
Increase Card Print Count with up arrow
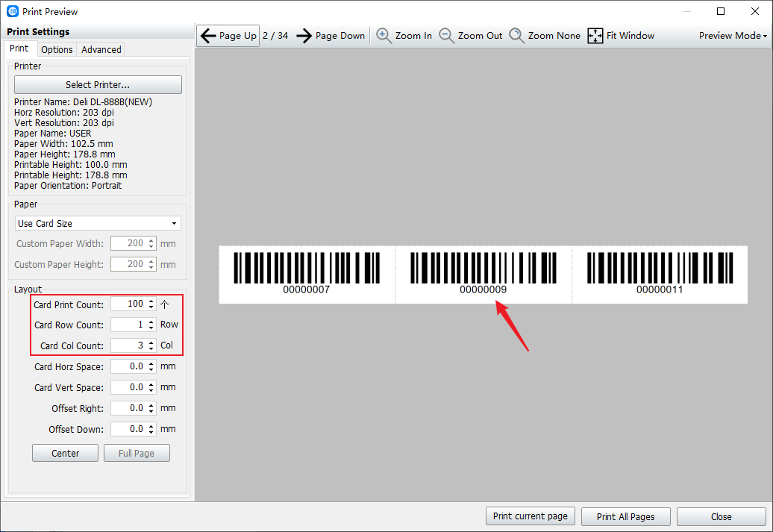[x=151, y=301]
